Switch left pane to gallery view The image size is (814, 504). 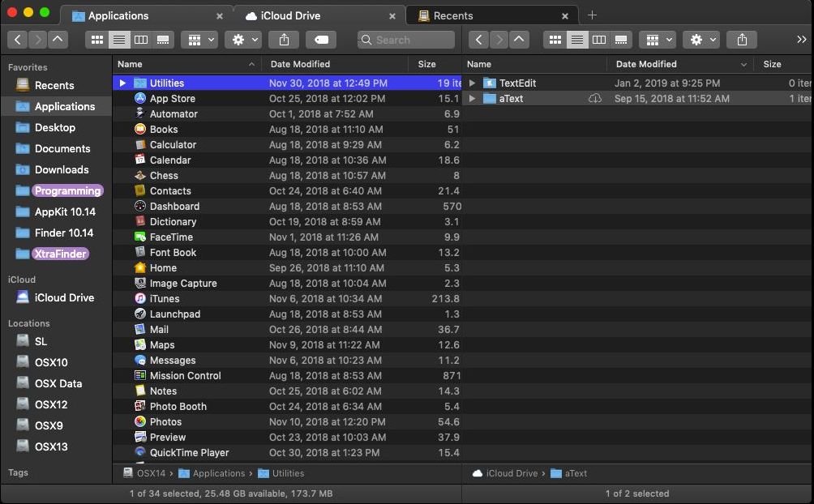[162, 40]
